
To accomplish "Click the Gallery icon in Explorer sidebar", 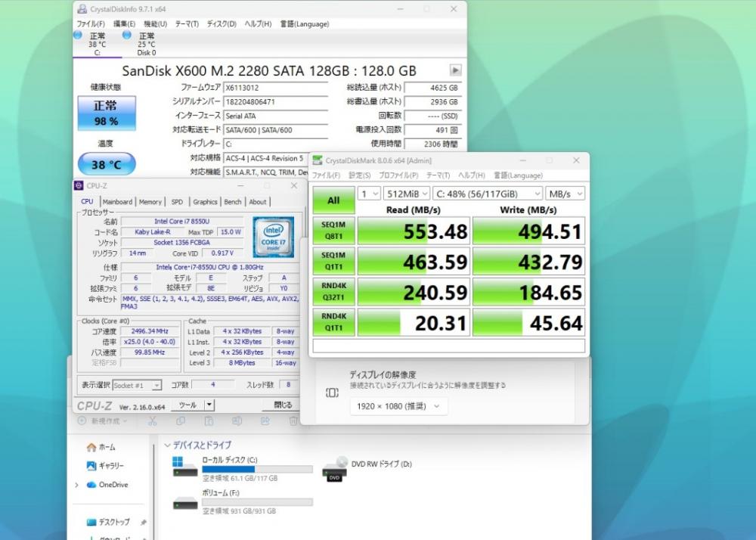I will (91, 466).
